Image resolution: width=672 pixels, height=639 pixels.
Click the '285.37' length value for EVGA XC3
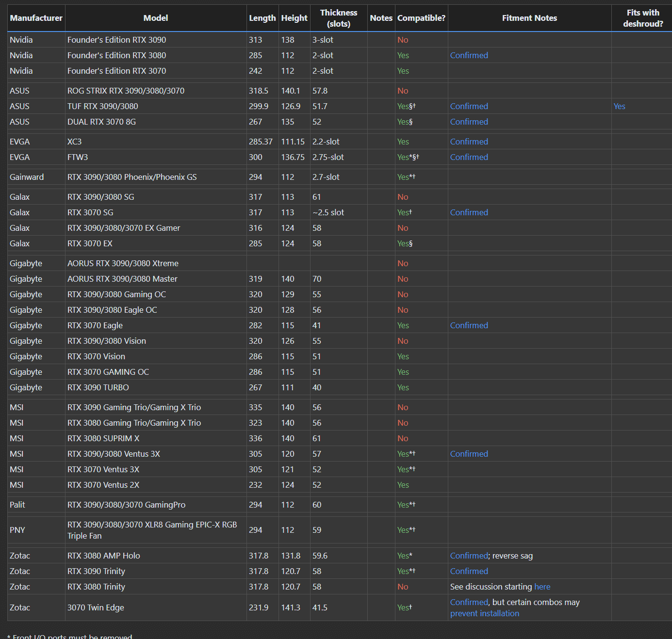[261, 142]
